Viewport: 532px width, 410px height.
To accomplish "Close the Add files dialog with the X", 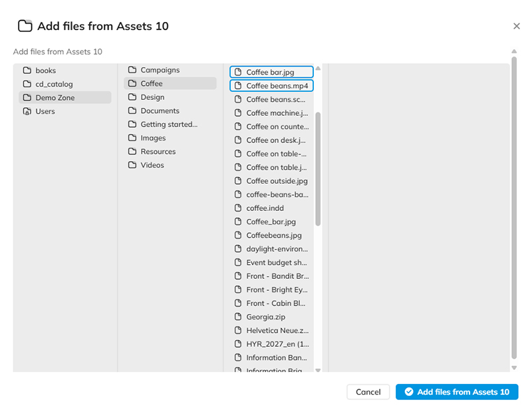I will pos(517,26).
